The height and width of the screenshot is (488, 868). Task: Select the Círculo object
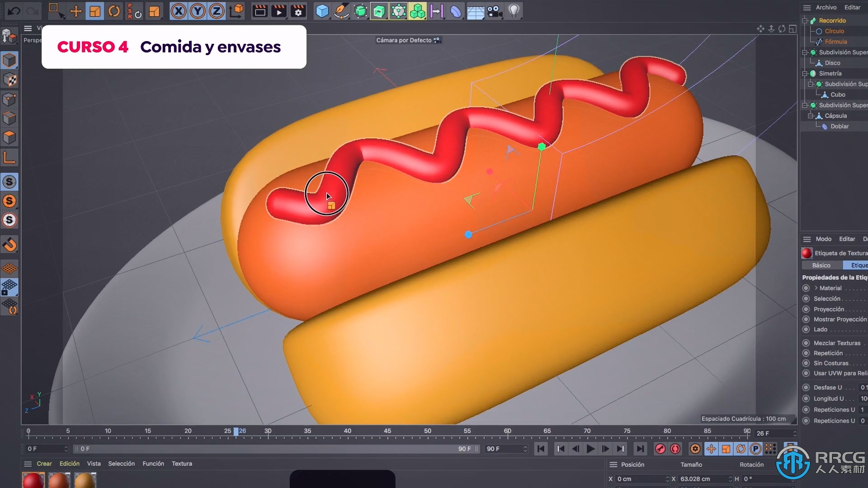[834, 31]
